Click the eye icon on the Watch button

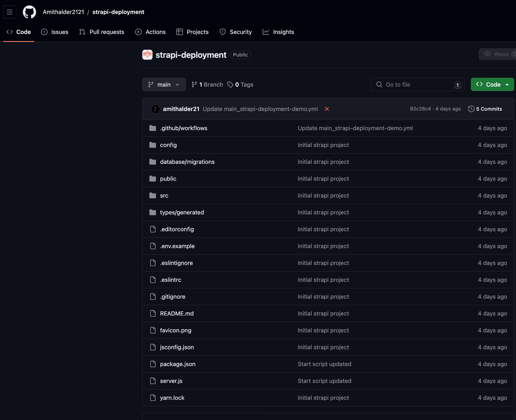pyautogui.click(x=488, y=54)
